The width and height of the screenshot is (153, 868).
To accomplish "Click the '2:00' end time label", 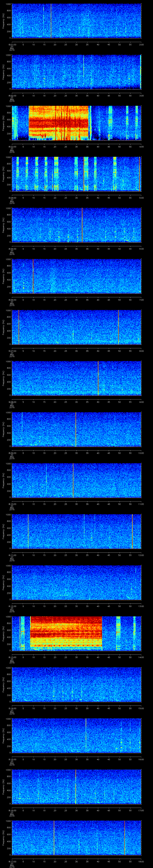I will [x=141, y=44].
